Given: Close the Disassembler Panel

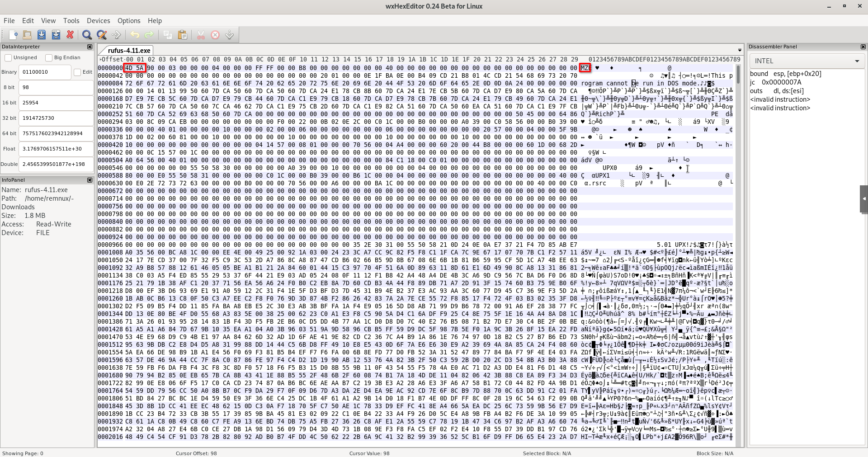Looking at the screenshot, I should [863, 47].
